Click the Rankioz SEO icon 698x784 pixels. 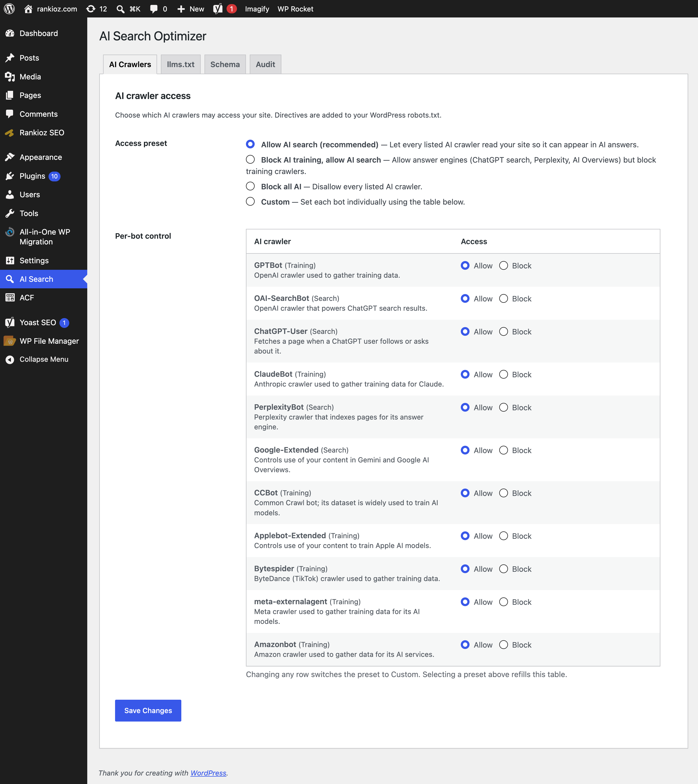pos(9,133)
